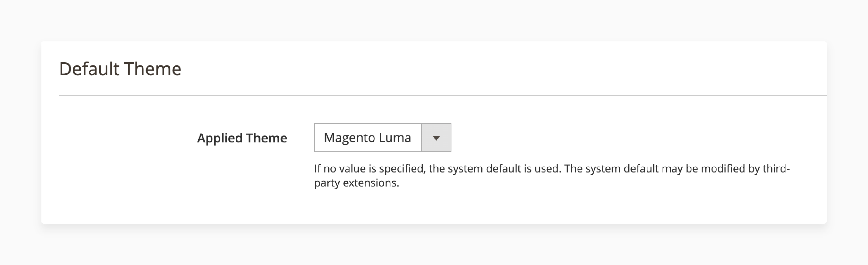The width and height of the screenshot is (868, 265).
Task: Select the Magento Luma combo box text
Action: 367,138
